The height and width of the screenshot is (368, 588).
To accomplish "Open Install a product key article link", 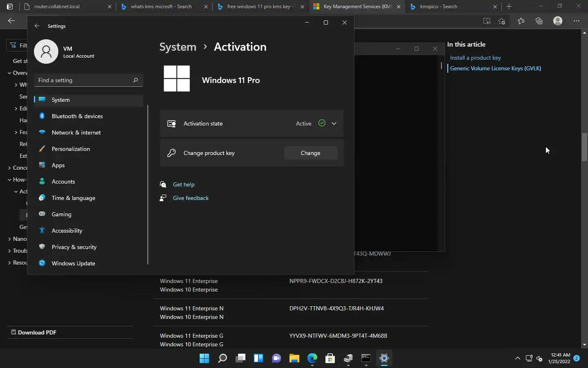I will coord(475,58).
